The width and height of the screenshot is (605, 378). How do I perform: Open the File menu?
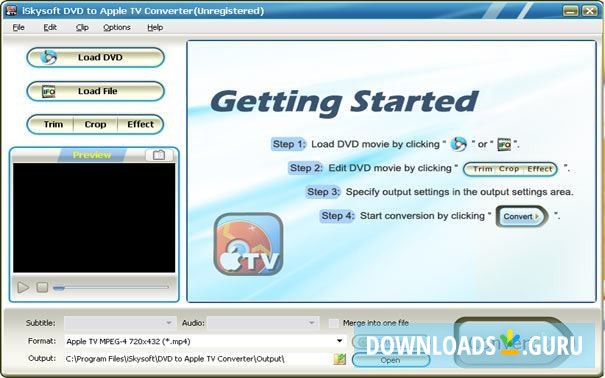click(19, 27)
